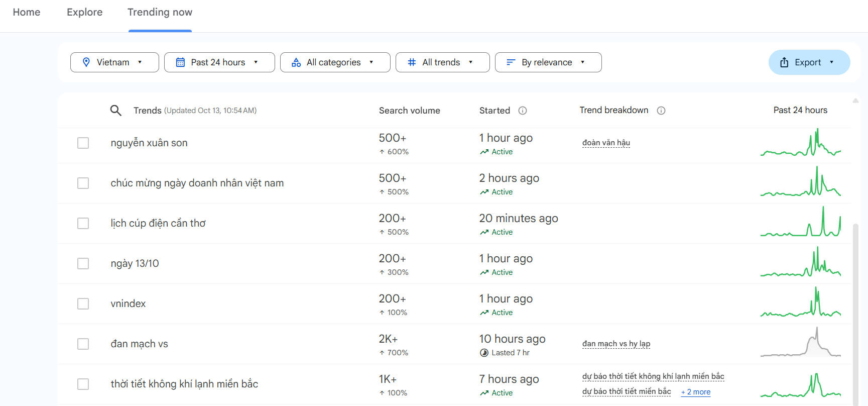Tick the checkbox for lịch cúp điện cần thơ
The height and width of the screenshot is (406, 868).
83,224
